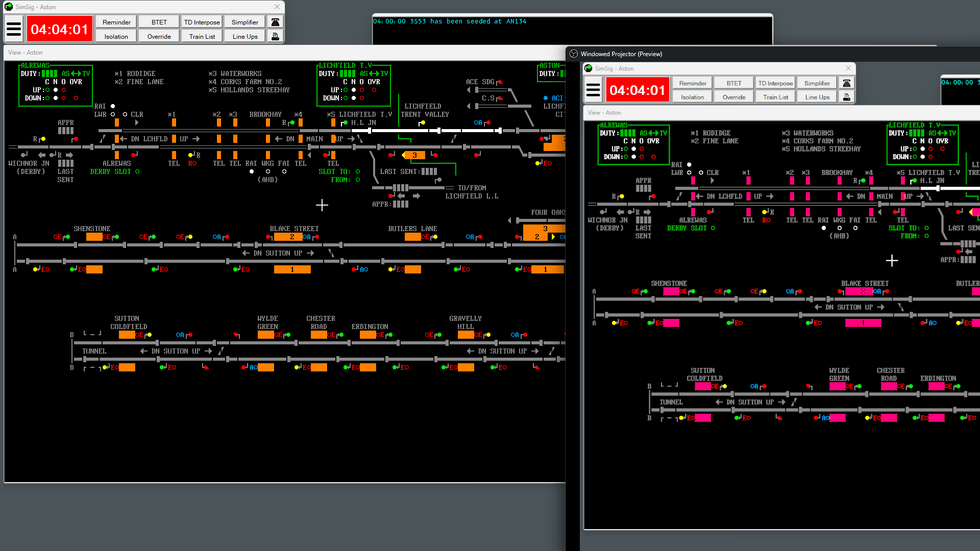This screenshot has height=551, width=980.
Task: Click Override in main SimSig toolbar
Action: coord(159,36)
